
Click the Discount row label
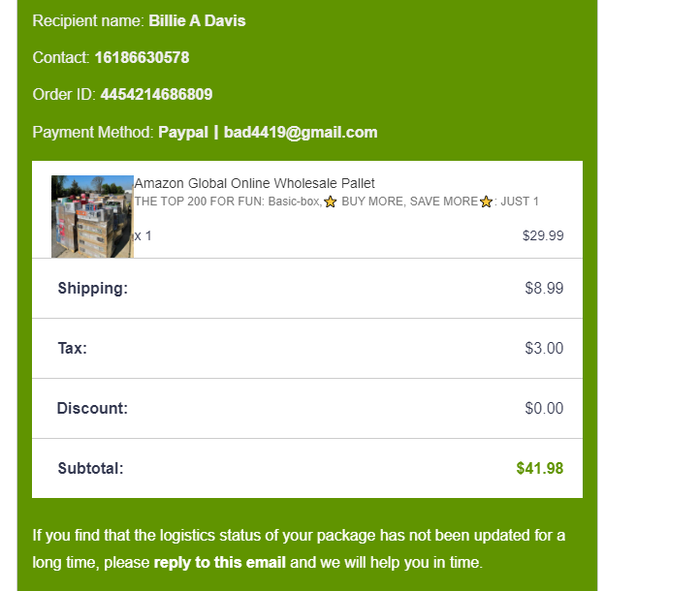tap(92, 408)
